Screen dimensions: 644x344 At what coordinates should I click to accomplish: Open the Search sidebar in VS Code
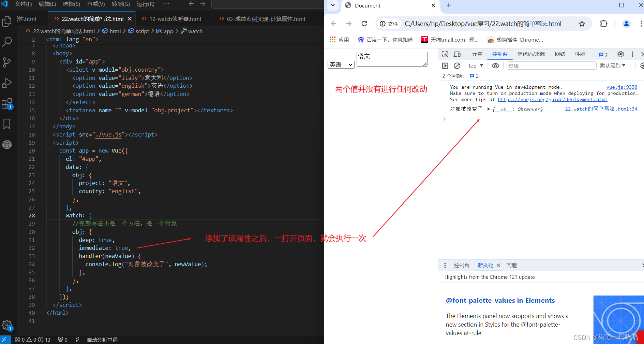pyautogui.click(x=7, y=42)
